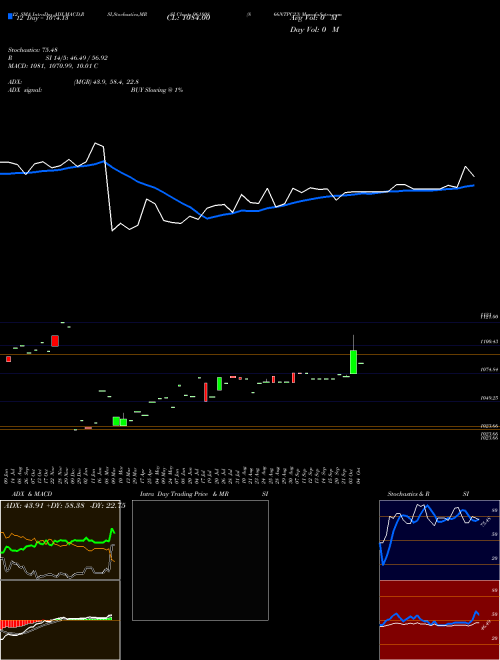Screen dimensions: 500x660
Task: Click the 'Day Vol: 0 M' text
Action: point(314,29)
